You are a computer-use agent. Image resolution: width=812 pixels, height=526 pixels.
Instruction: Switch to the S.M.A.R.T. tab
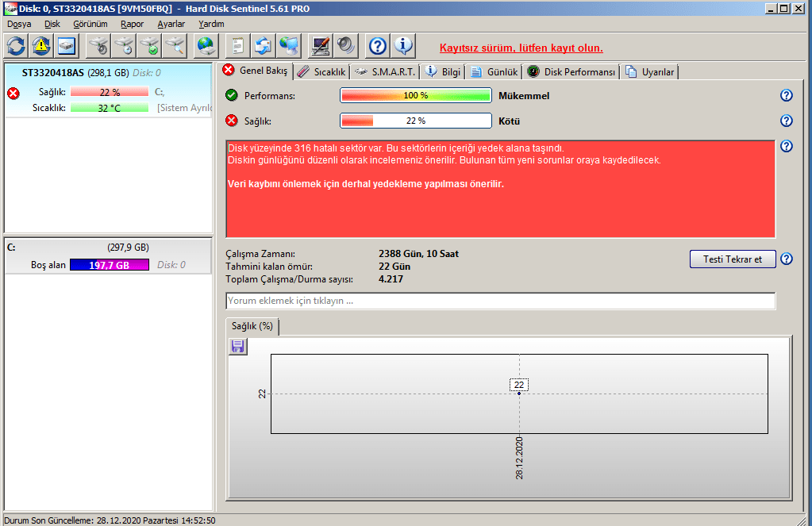click(x=385, y=72)
